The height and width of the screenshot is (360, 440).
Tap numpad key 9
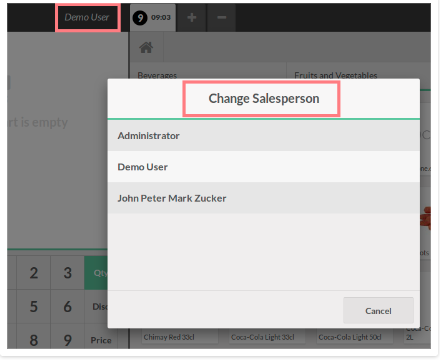68,337
